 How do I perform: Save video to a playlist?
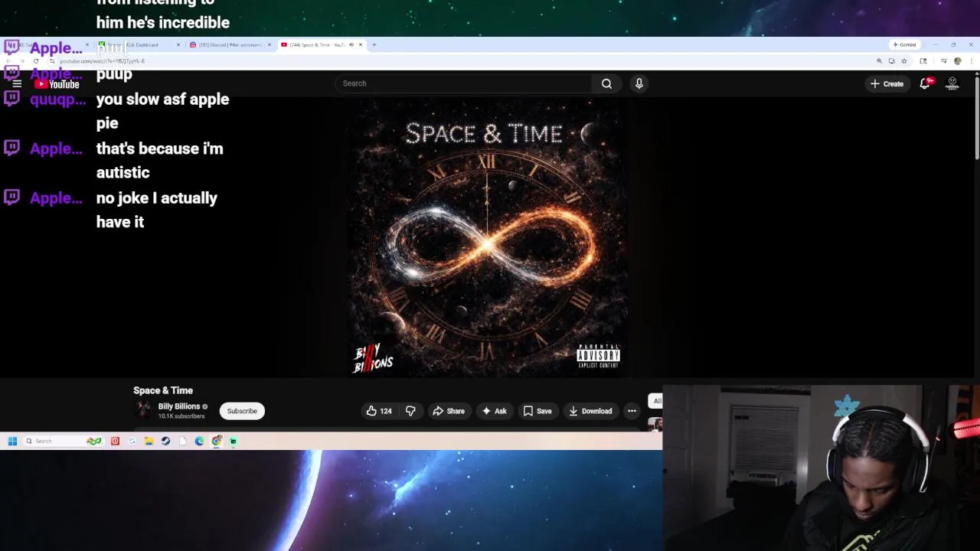537,411
